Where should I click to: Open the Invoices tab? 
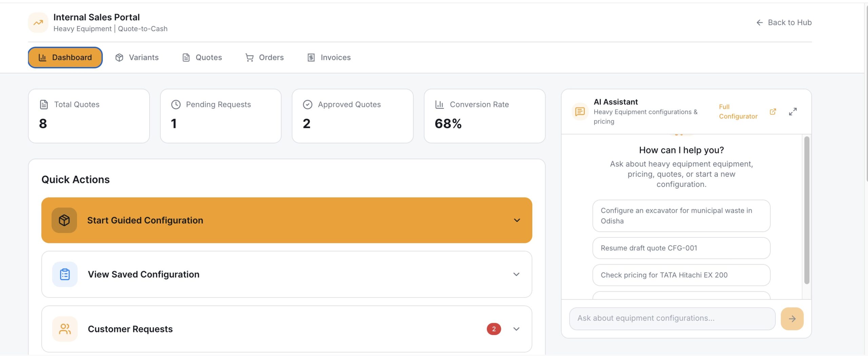tap(328, 57)
